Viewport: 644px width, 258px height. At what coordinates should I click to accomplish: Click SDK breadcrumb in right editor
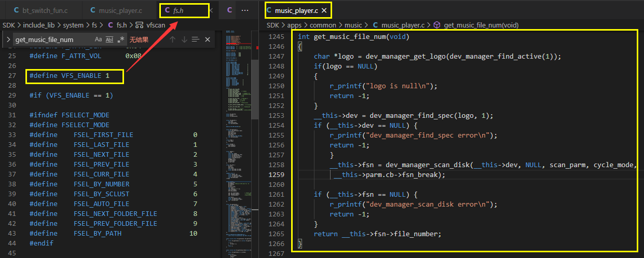click(x=273, y=24)
